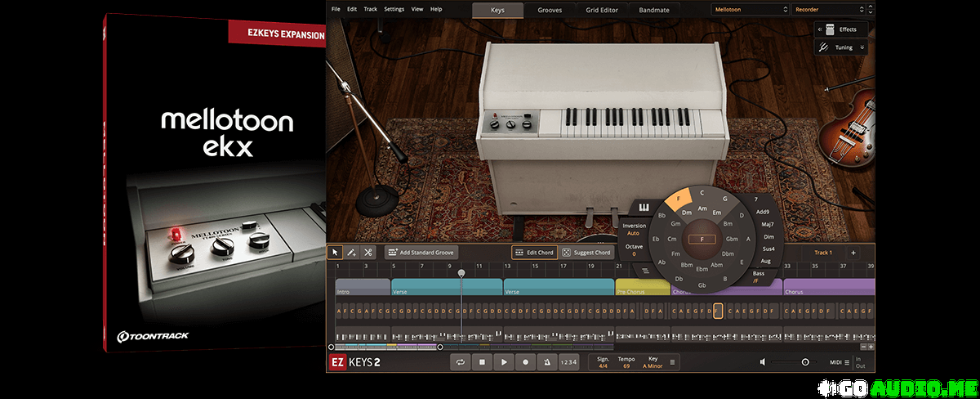Activate the scissors cut tool
The image size is (980, 399).
[x=368, y=253]
